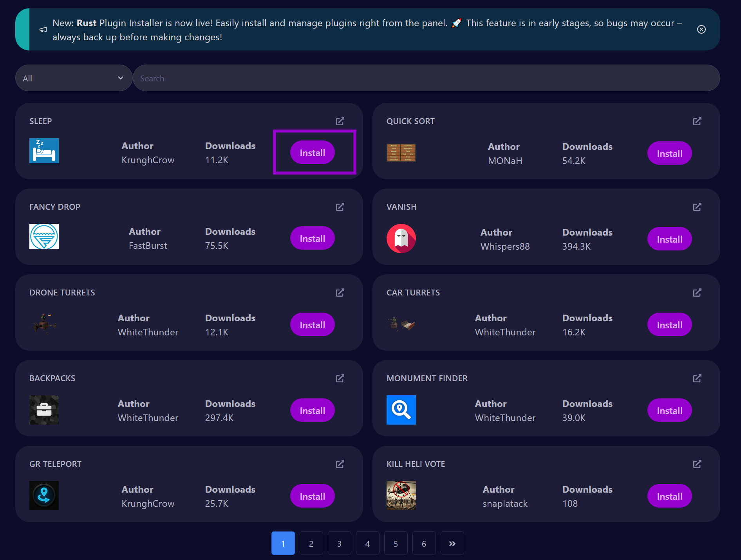741x560 pixels.
Task: Open Vanish plugin external link
Action: point(697,207)
